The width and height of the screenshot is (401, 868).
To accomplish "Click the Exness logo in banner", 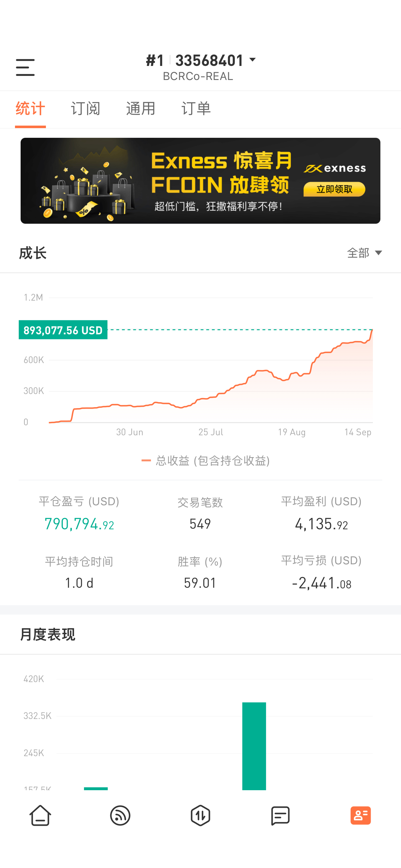I will [335, 168].
